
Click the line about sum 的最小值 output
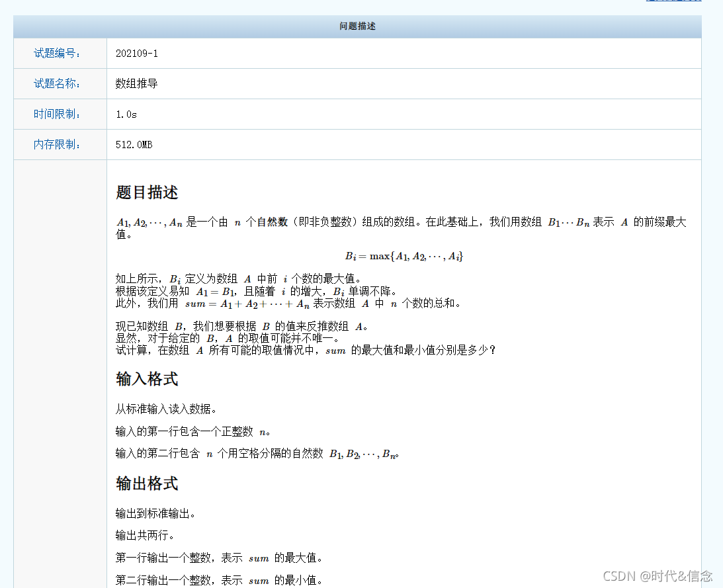219,580
